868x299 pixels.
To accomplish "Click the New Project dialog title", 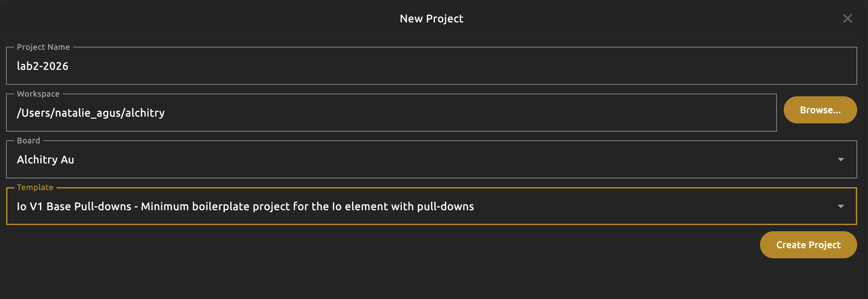I will 431,19.
